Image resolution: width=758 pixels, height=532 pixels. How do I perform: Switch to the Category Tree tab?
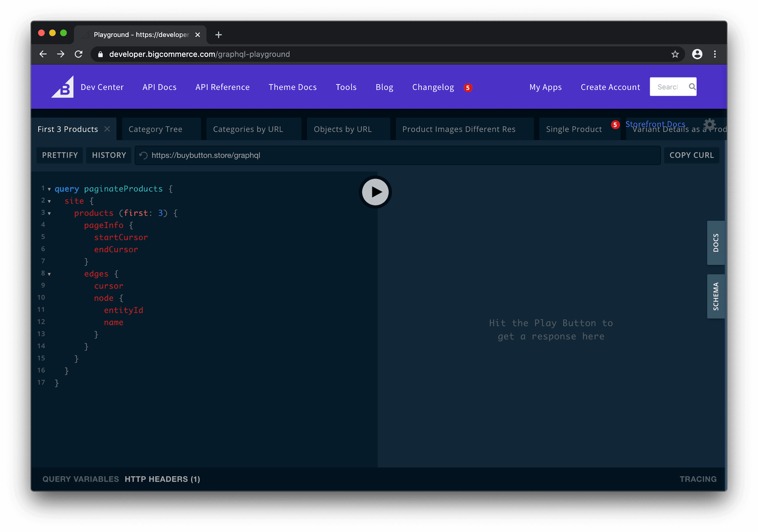pyautogui.click(x=155, y=129)
